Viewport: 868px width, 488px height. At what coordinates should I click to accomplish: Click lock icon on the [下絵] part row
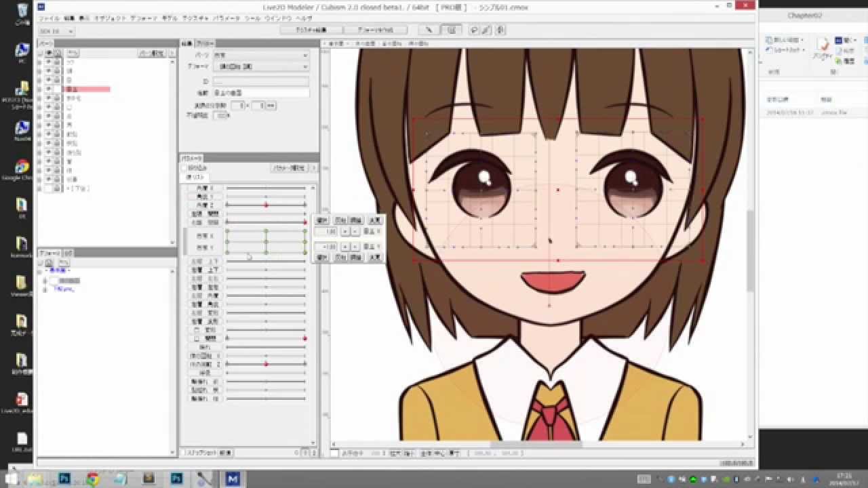[58, 188]
